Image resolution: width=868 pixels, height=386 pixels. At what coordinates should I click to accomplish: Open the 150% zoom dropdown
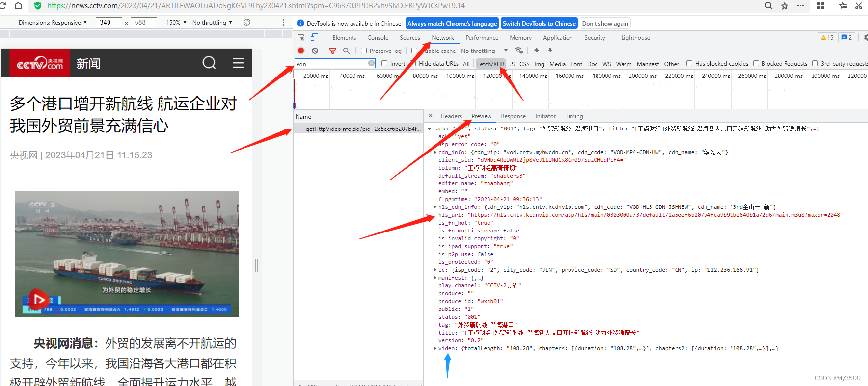(x=176, y=22)
